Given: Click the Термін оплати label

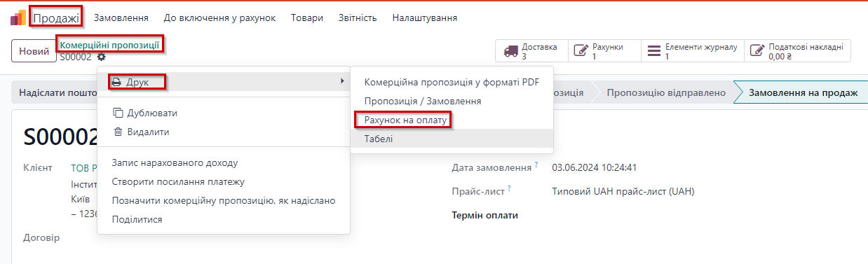Looking at the screenshot, I should (x=485, y=215).
